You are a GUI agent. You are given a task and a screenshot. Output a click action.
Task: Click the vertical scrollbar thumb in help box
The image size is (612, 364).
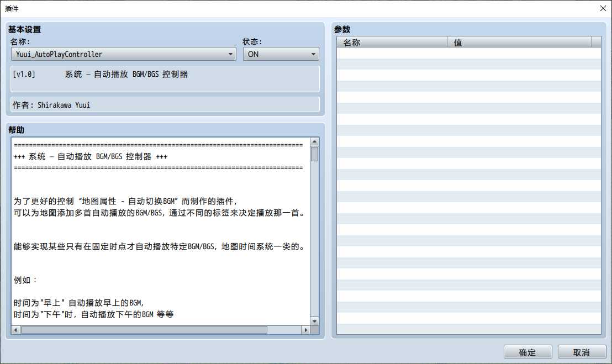pyautogui.click(x=315, y=154)
